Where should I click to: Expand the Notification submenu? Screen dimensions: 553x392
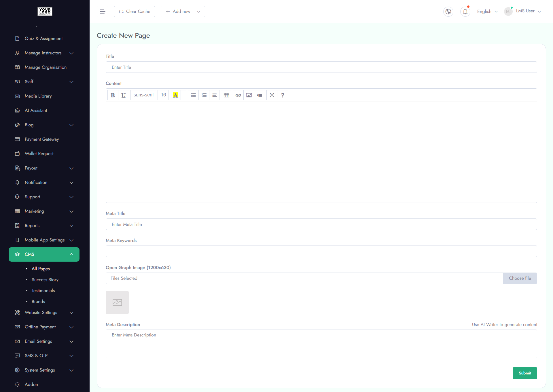click(x=44, y=182)
